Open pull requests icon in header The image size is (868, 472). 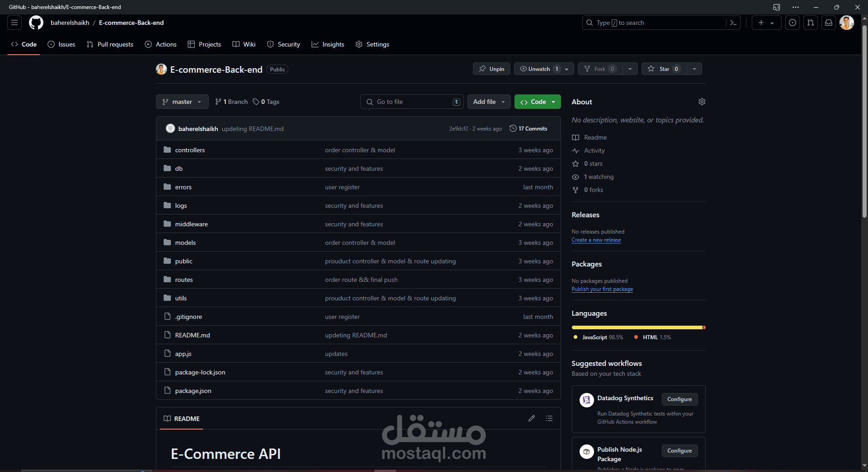tap(811, 23)
